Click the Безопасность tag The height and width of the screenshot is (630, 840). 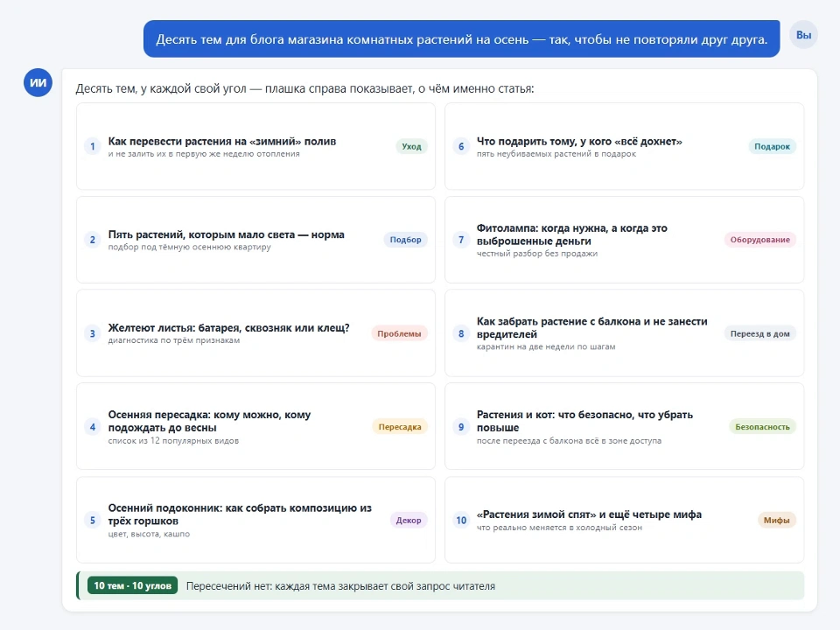click(x=762, y=427)
